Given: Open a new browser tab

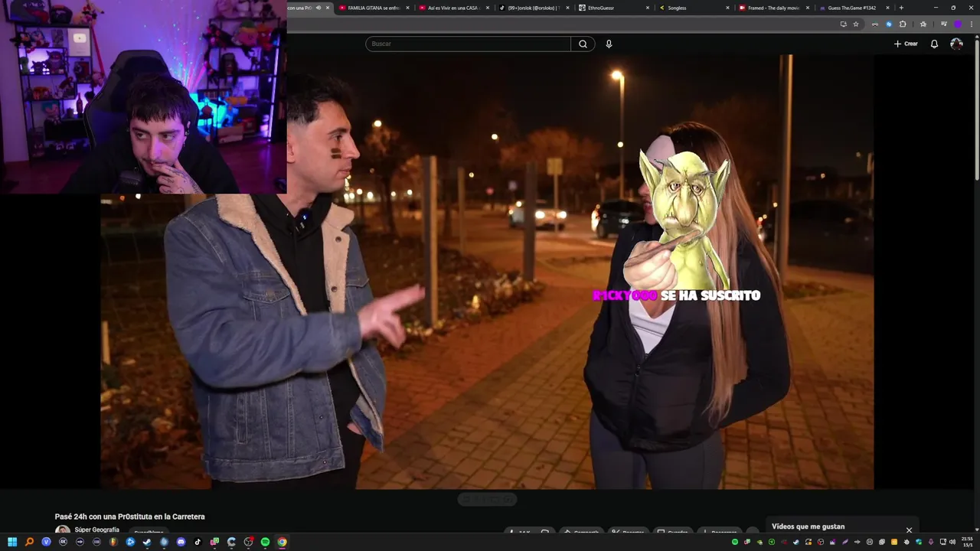Looking at the screenshot, I should pos(901,8).
